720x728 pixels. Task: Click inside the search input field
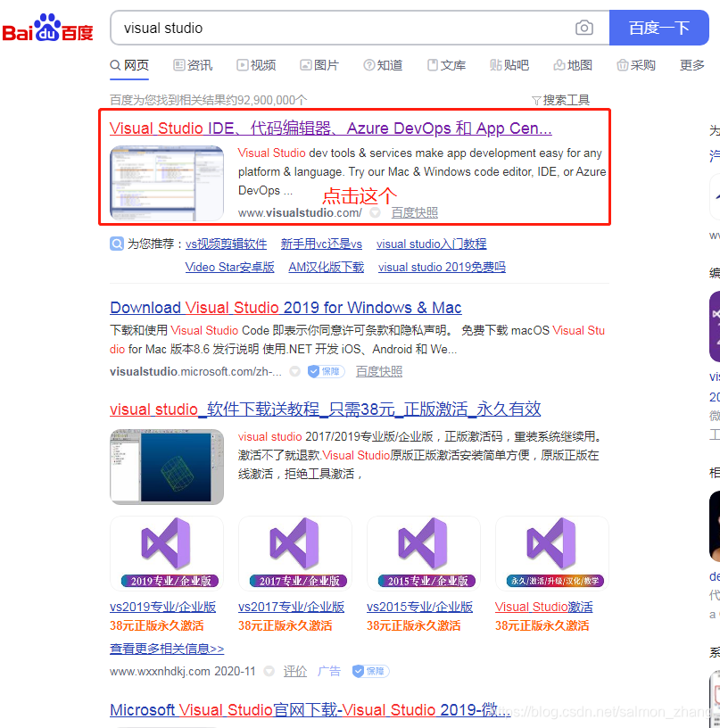point(312,28)
